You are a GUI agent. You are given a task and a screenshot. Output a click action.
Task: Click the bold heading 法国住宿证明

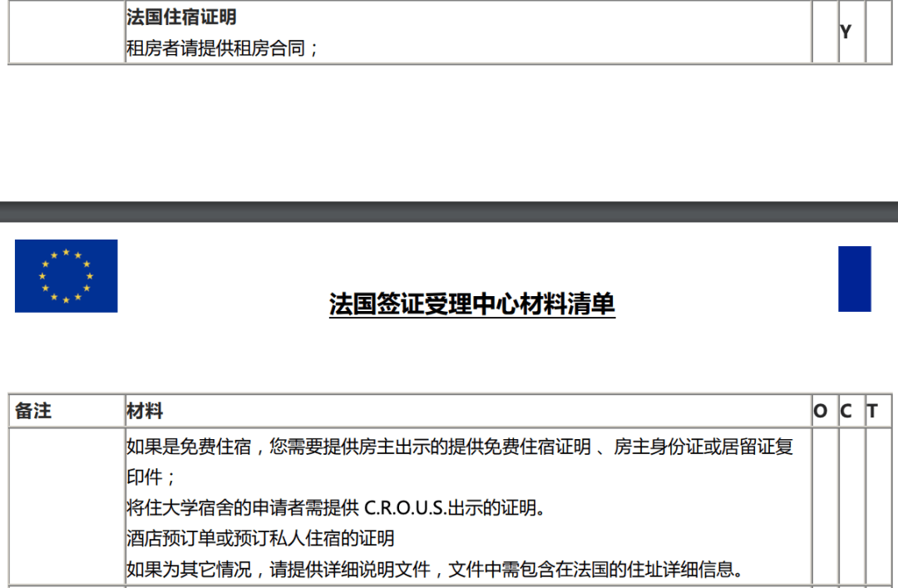pyautogui.click(x=180, y=17)
